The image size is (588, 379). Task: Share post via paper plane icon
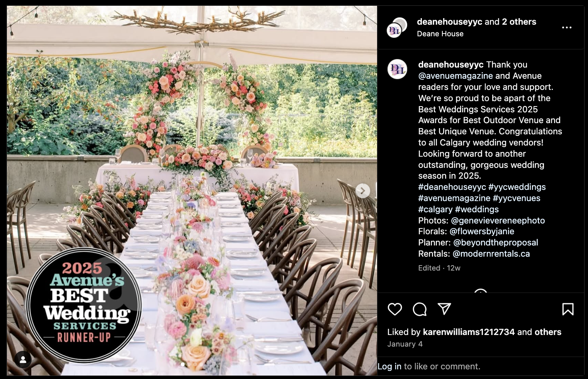444,309
